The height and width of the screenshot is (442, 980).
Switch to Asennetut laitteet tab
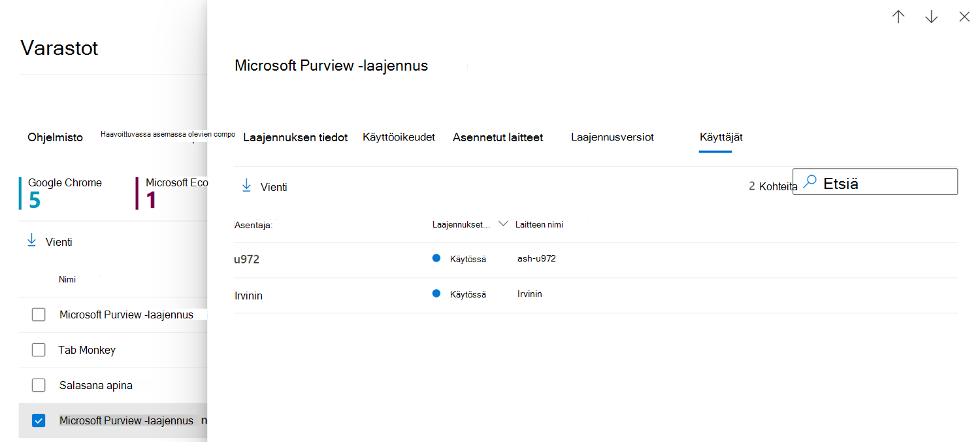tap(498, 137)
